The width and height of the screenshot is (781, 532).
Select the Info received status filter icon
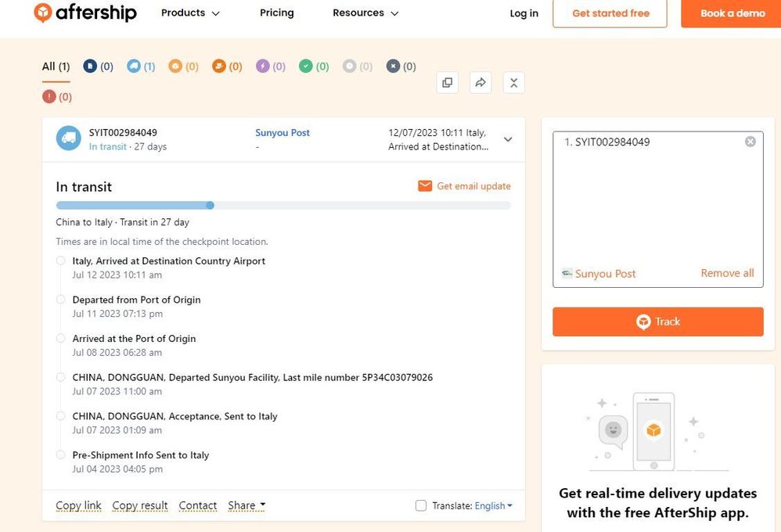click(x=90, y=66)
